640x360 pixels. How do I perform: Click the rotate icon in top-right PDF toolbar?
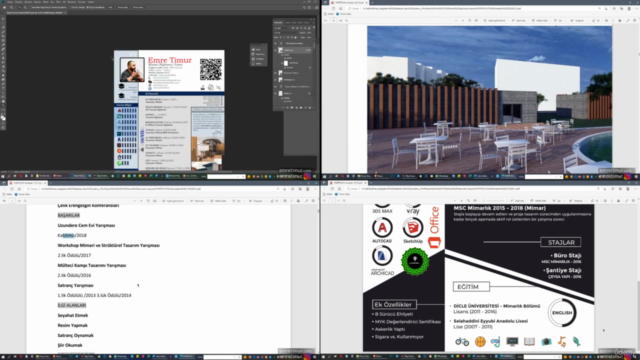(x=469, y=20)
